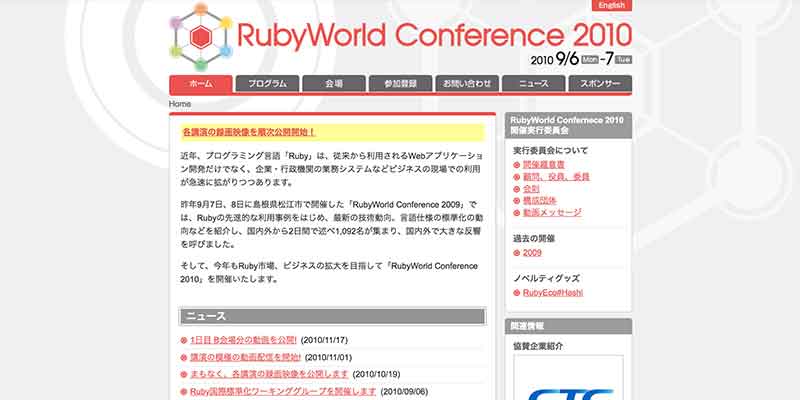800x400 pixels.
Task: Click the 実行委員会について sidebar heading
Action: (x=551, y=151)
